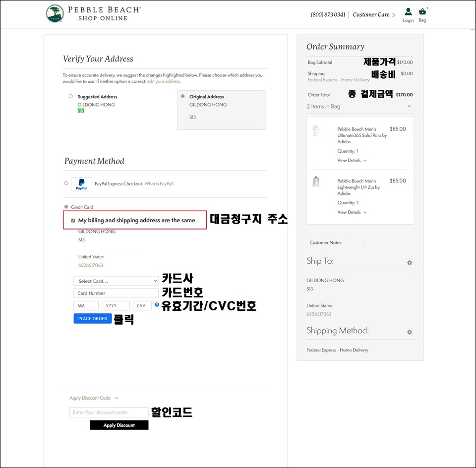Click the highlighted S13 suggested address text
Viewport: 476px width, 468px height.
coord(81,111)
